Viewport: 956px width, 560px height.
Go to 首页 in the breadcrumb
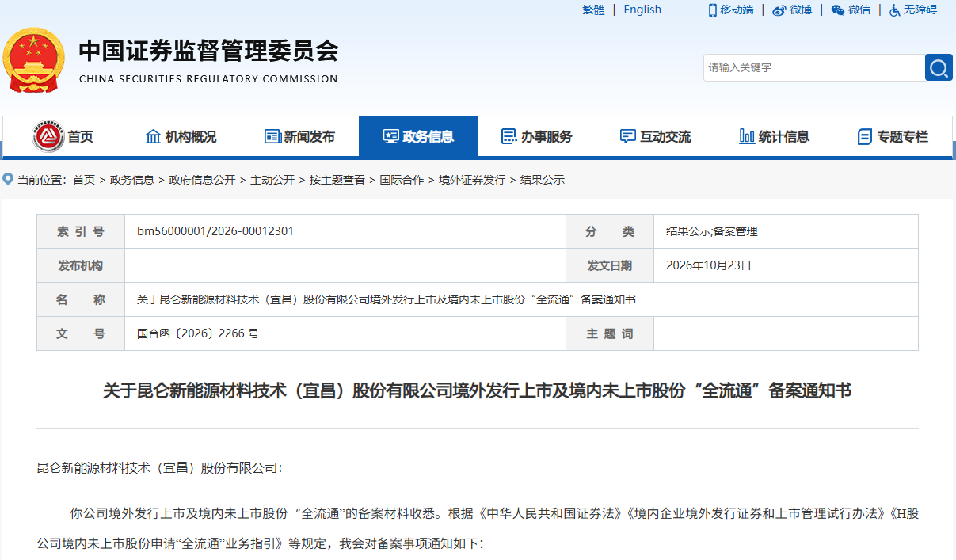(84, 180)
